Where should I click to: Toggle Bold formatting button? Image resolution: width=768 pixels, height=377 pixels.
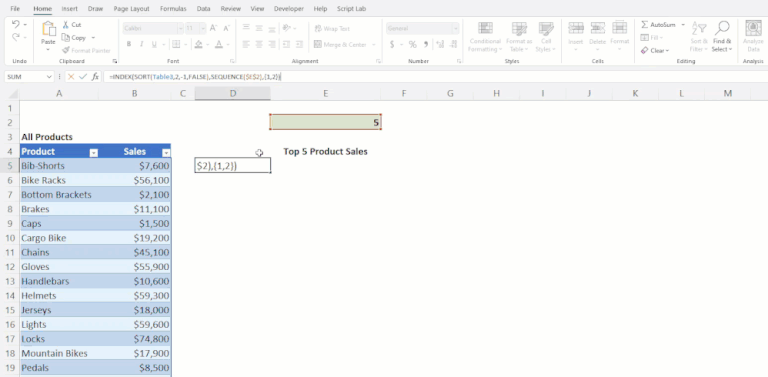click(x=129, y=45)
